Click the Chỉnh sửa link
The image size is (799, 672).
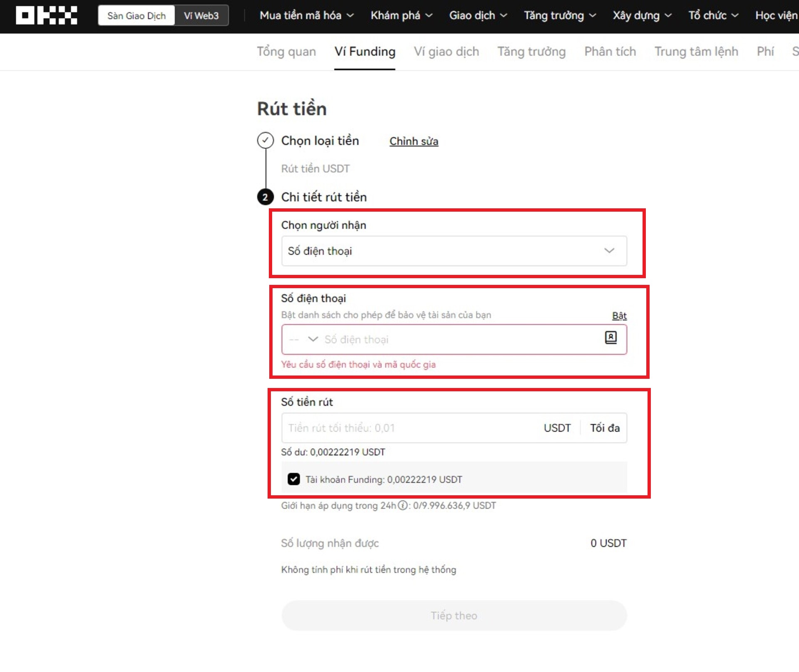pyautogui.click(x=414, y=141)
